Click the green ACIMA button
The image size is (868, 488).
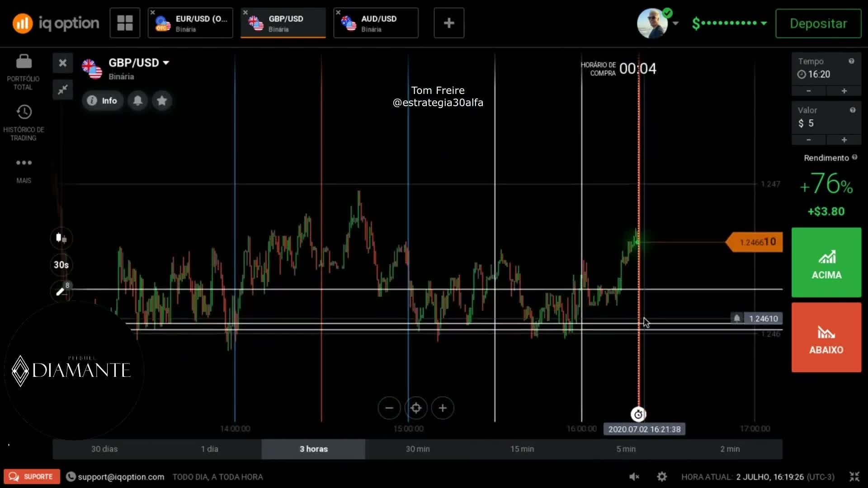pos(826,263)
